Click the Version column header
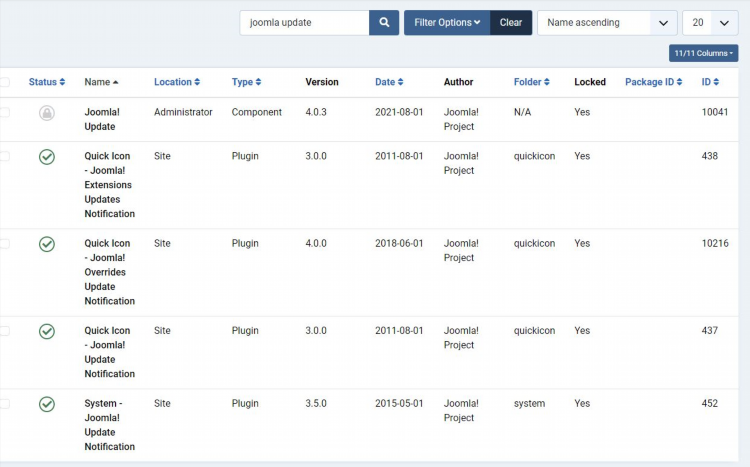This screenshot has width=750, height=467. [322, 82]
